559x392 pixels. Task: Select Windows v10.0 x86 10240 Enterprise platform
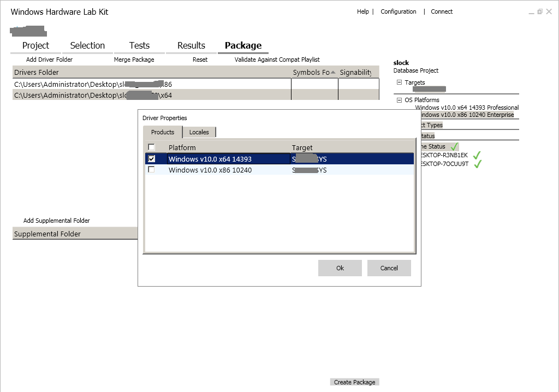click(x=467, y=115)
